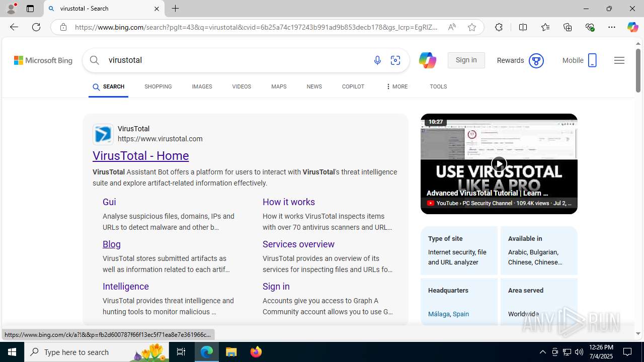The width and height of the screenshot is (644, 362).
Task: Click the Bing search magnifier icon
Action: [x=95, y=60]
